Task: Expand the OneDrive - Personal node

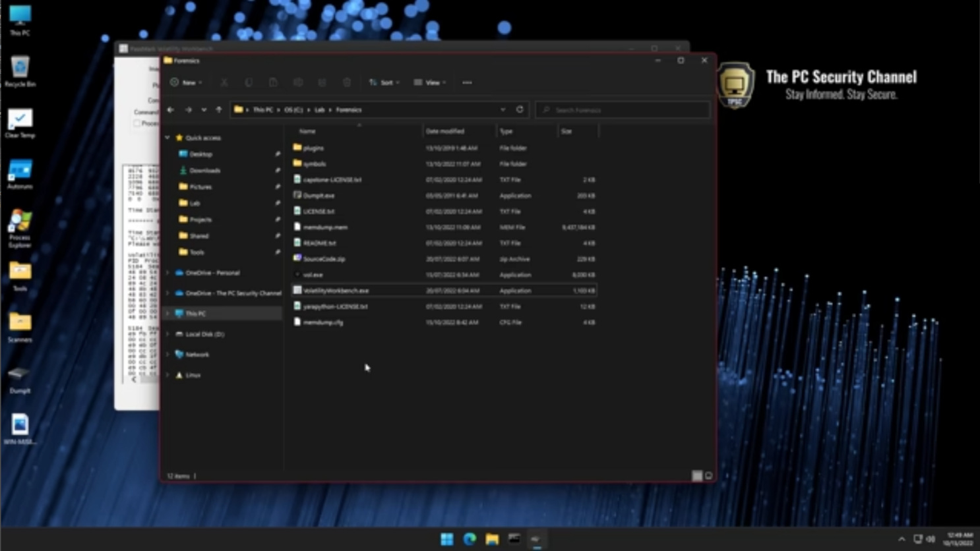Action: click(168, 273)
